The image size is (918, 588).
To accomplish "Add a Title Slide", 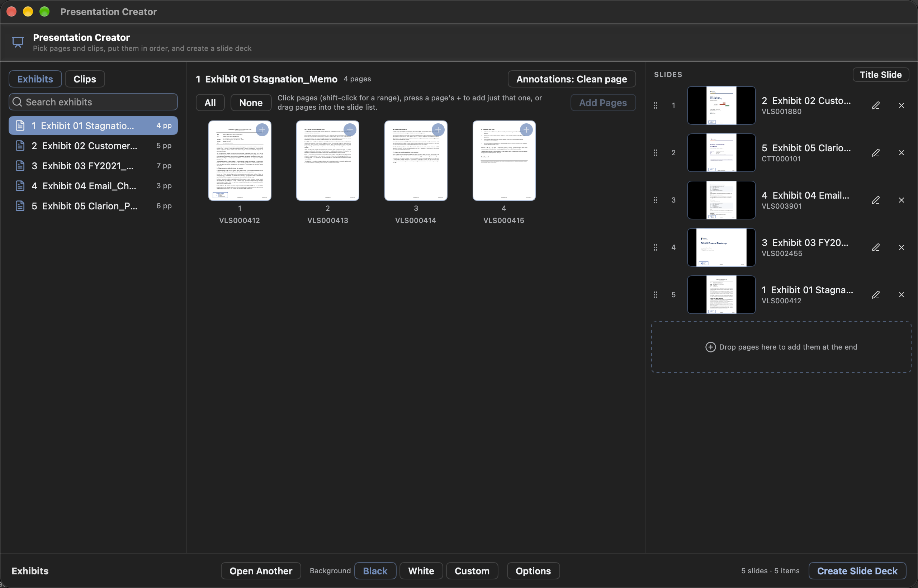I will coord(881,75).
